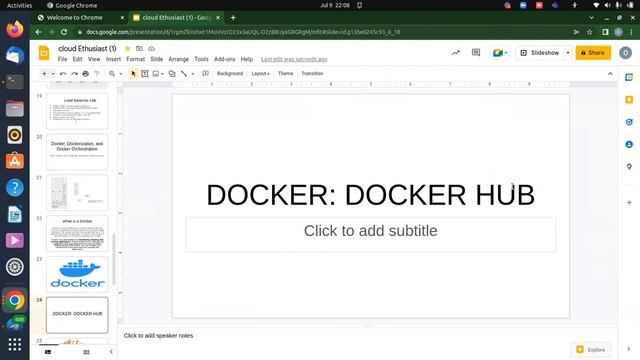The height and width of the screenshot is (360, 640).
Task: Click the Print icon
Action: [85, 73]
